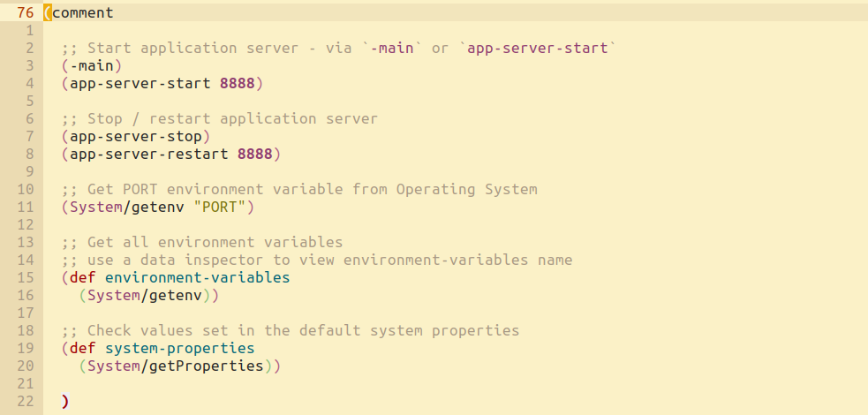Click 8888 after app-server-start
Image resolution: width=868 pixels, height=415 pixels.
(237, 83)
